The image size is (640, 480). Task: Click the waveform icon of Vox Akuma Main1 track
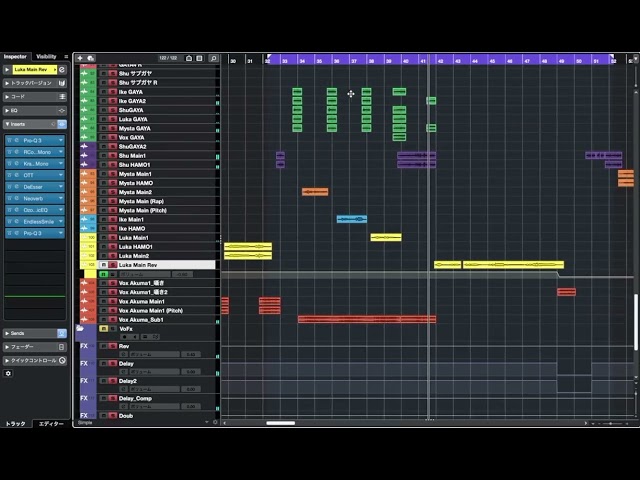[84, 301]
